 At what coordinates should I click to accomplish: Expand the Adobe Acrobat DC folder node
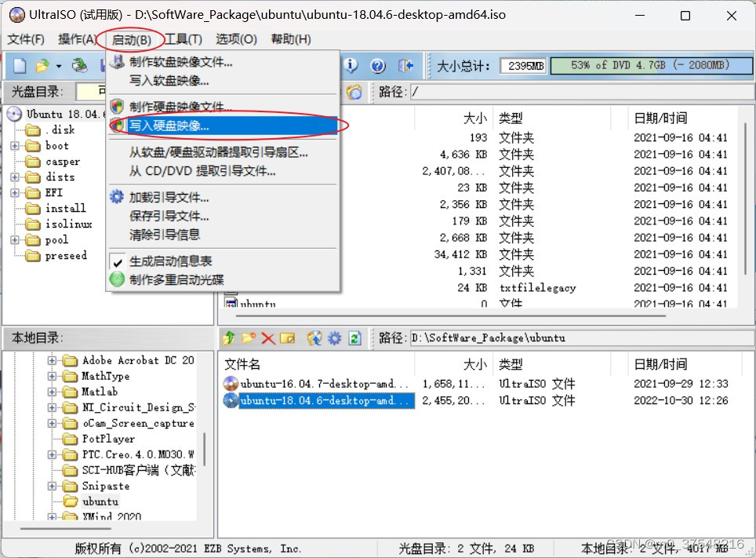click(52, 360)
